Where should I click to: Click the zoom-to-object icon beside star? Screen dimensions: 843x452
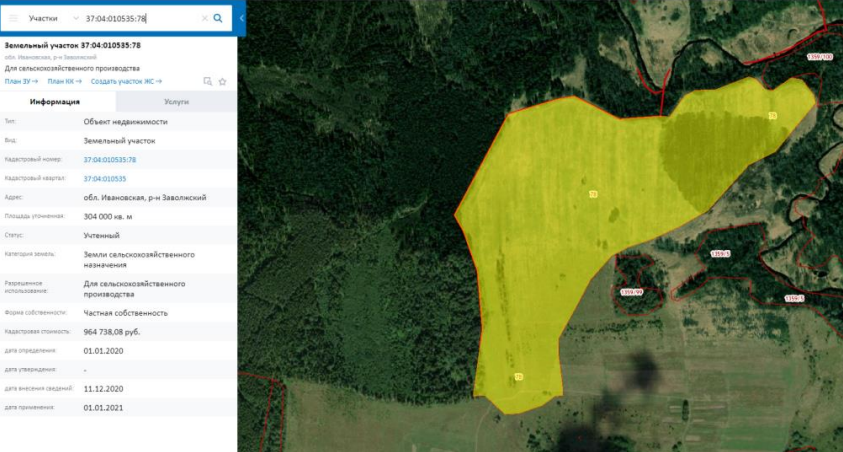208,81
